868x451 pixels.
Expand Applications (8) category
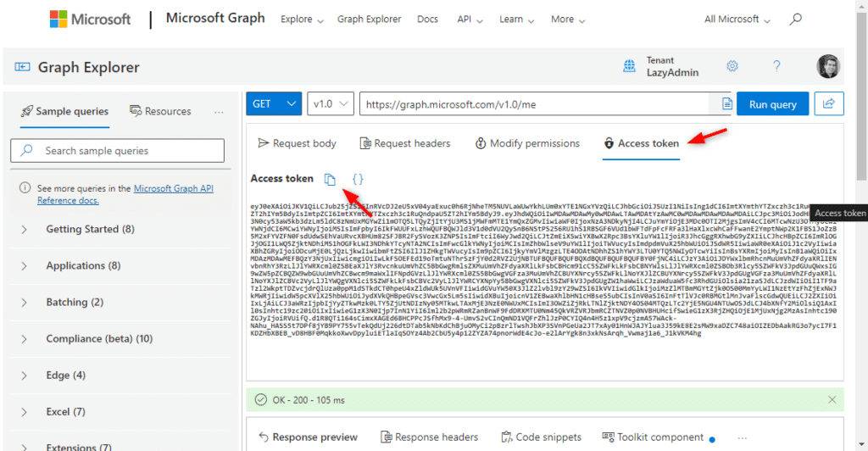tap(120, 265)
